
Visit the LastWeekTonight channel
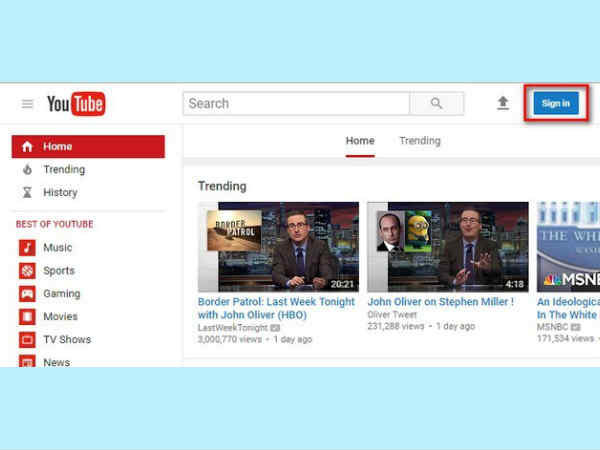click(233, 328)
